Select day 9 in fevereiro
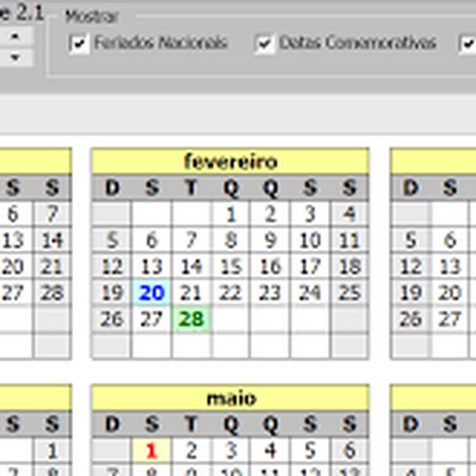 pyautogui.click(x=271, y=240)
